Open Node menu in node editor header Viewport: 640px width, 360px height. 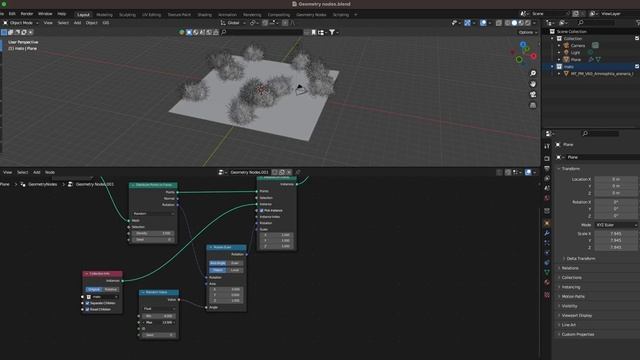pos(50,172)
